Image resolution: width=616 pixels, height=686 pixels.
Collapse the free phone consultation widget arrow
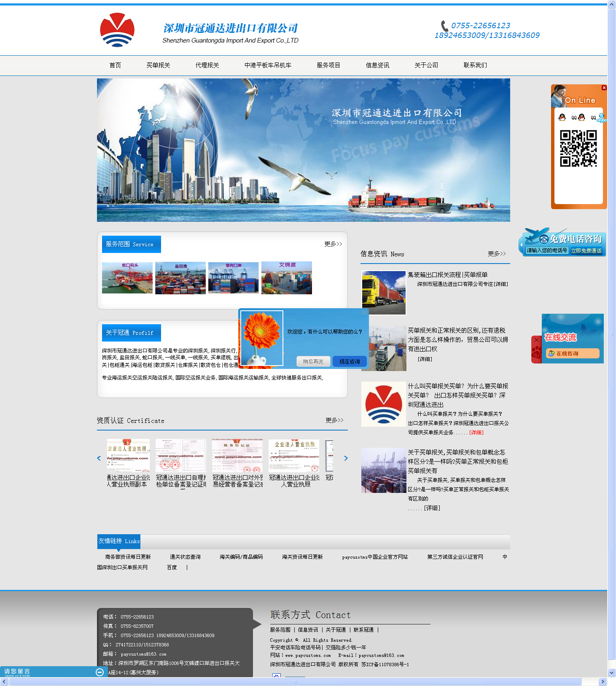point(521,245)
